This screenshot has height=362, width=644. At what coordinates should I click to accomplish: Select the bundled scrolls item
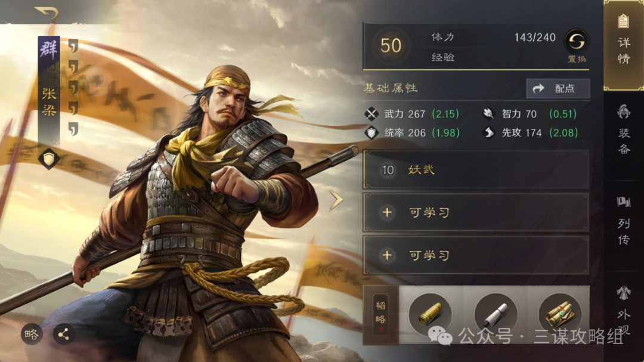560,314
